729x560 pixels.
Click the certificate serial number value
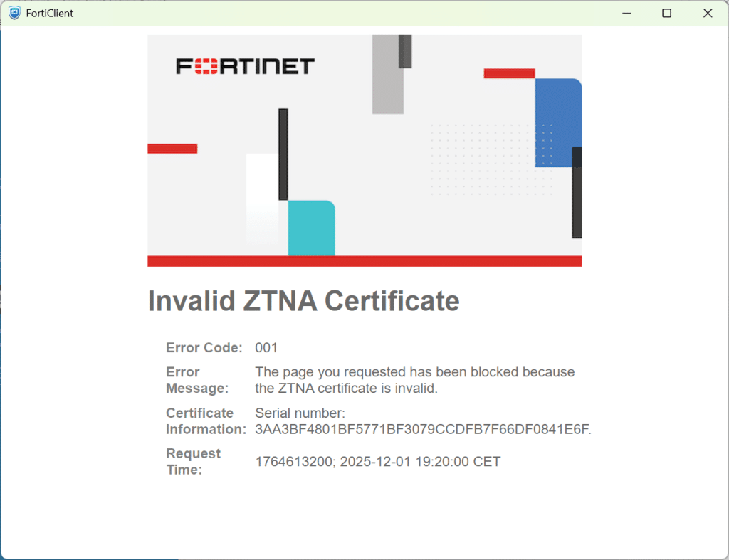pyautogui.click(x=423, y=429)
